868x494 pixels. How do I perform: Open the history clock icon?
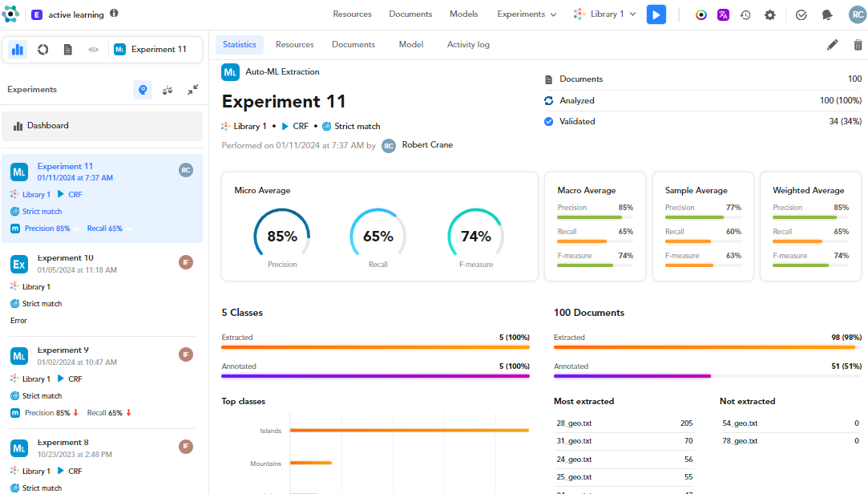[x=745, y=14]
